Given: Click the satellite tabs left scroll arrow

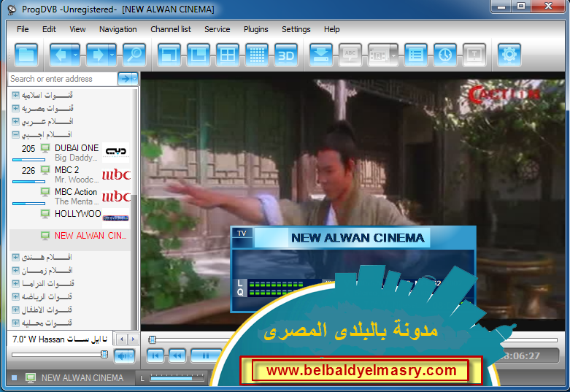Looking at the screenshot, I should click(x=122, y=339).
